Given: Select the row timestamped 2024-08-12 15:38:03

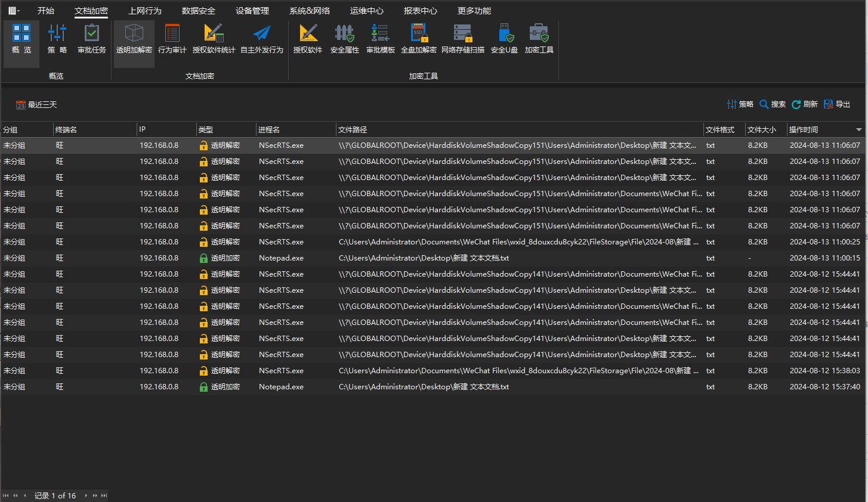Looking at the screenshot, I should [434, 371].
